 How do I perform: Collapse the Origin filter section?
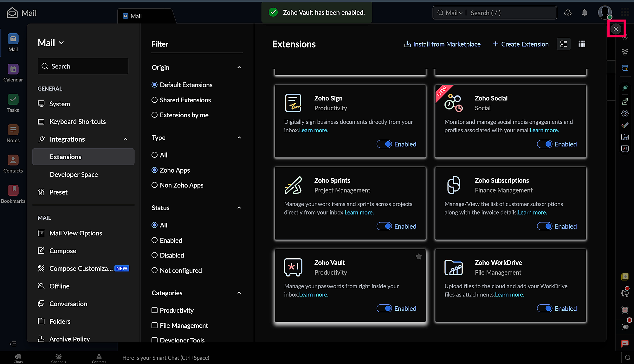point(239,67)
